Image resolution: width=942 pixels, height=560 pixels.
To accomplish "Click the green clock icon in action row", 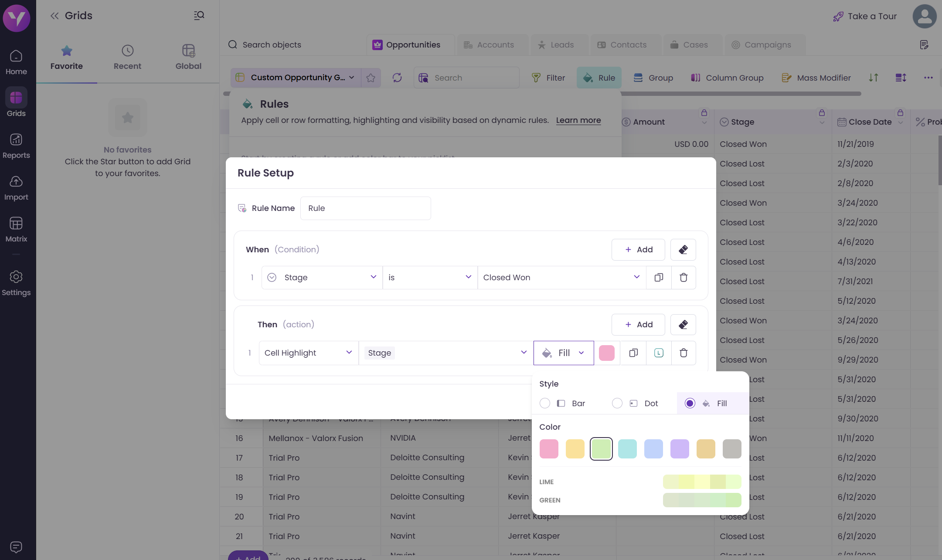I will click(659, 353).
